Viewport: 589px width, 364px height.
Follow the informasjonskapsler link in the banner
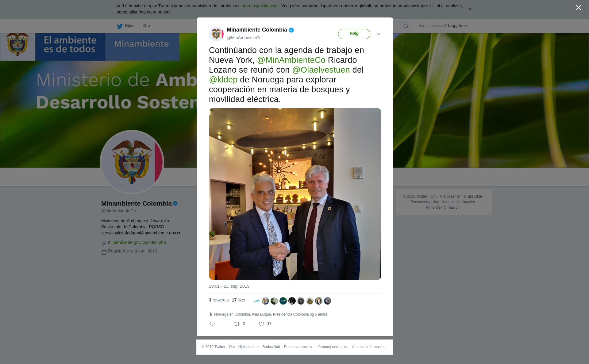pyautogui.click(x=260, y=6)
